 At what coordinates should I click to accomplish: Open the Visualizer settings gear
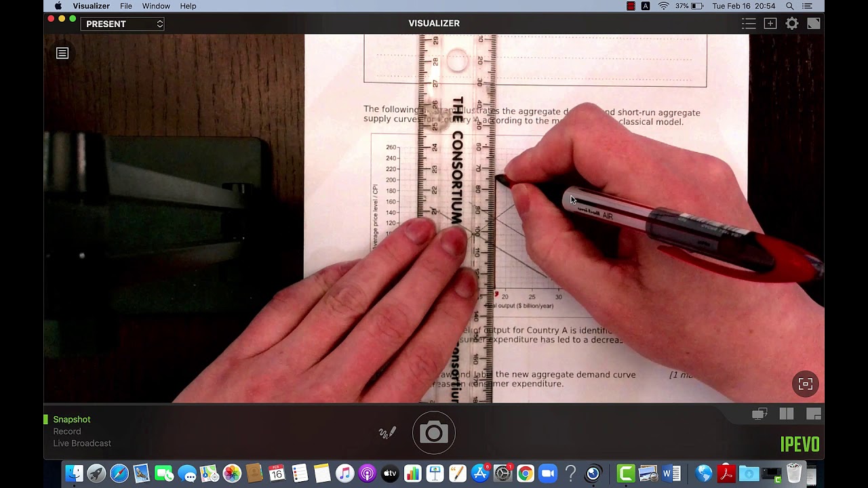(792, 24)
